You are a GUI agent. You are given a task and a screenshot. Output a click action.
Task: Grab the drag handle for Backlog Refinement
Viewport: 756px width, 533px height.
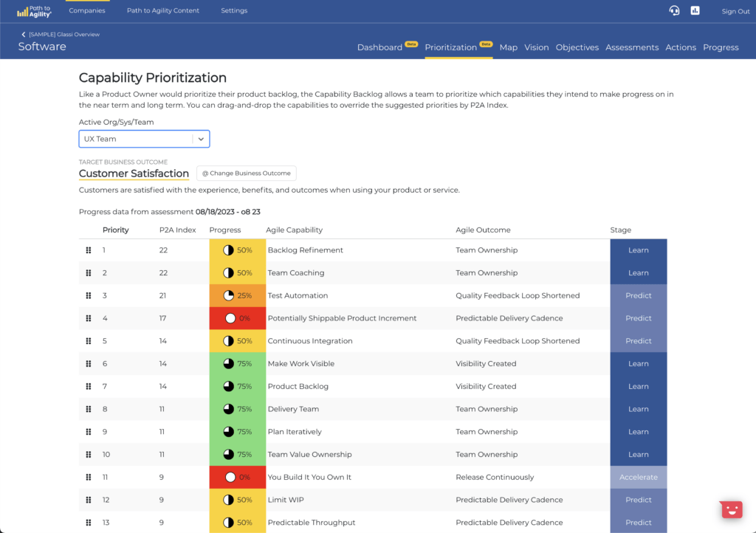click(x=89, y=250)
